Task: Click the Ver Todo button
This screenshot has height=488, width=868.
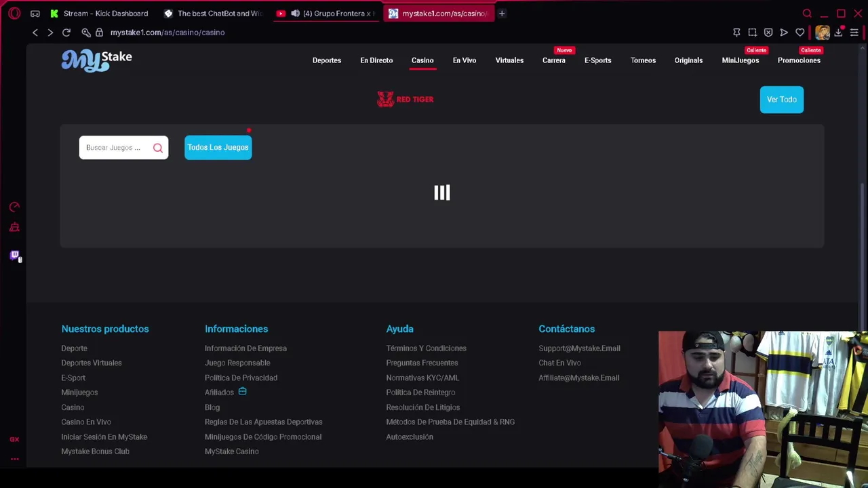Action: (x=782, y=100)
